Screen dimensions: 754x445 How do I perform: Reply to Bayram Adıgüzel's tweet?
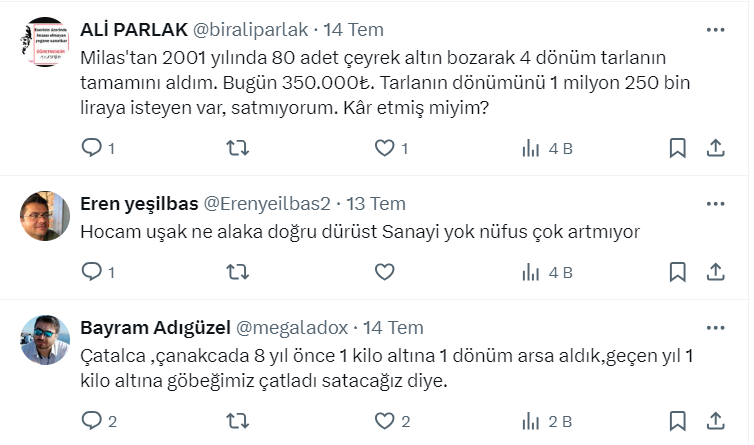point(92,421)
